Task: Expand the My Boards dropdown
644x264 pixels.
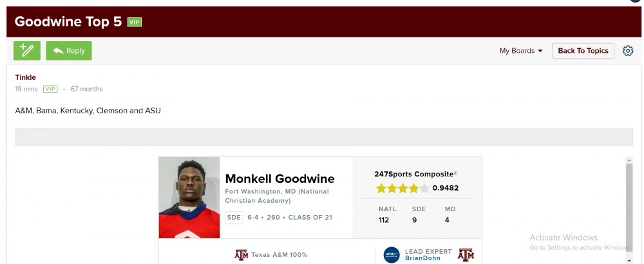Action: pyautogui.click(x=521, y=51)
